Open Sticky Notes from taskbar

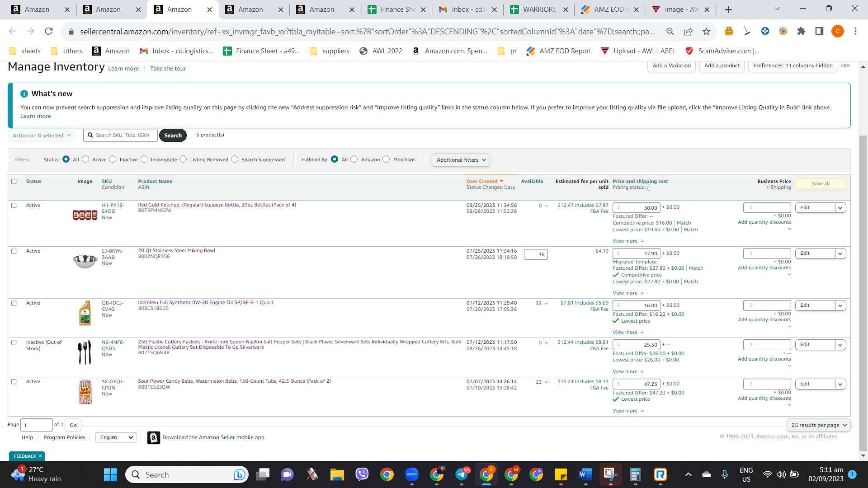[x=561, y=474]
